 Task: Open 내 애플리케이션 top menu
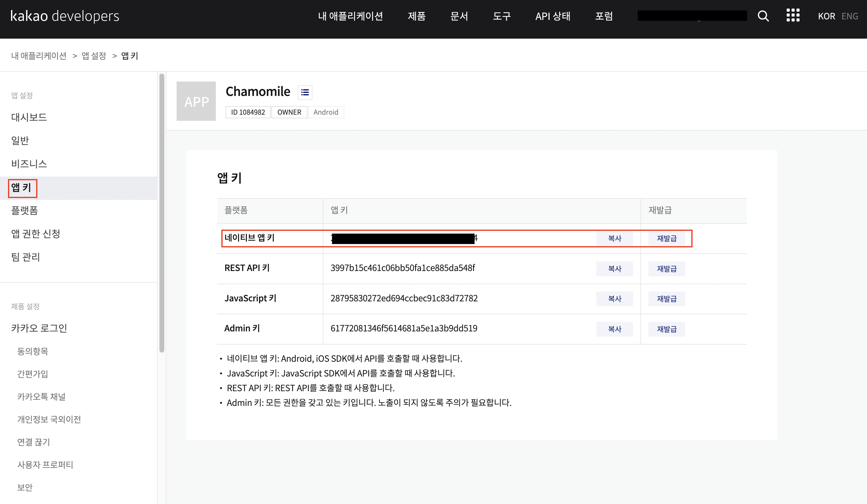(x=350, y=16)
